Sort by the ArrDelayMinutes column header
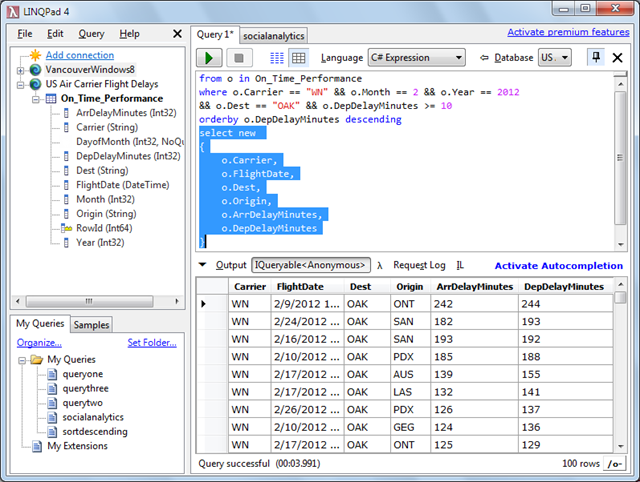Screen dimensions: 640x482 [475, 287]
